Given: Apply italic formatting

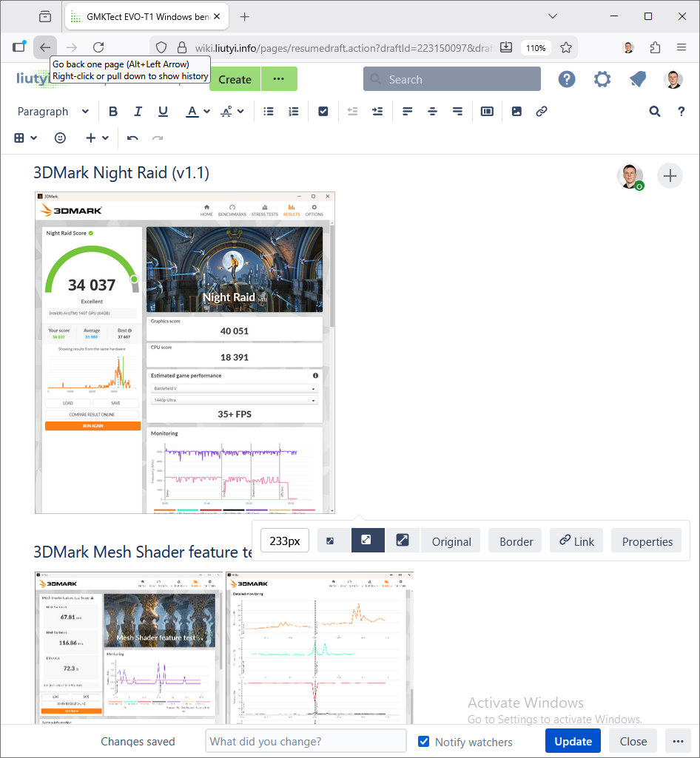Looking at the screenshot, I should point(138,112).
